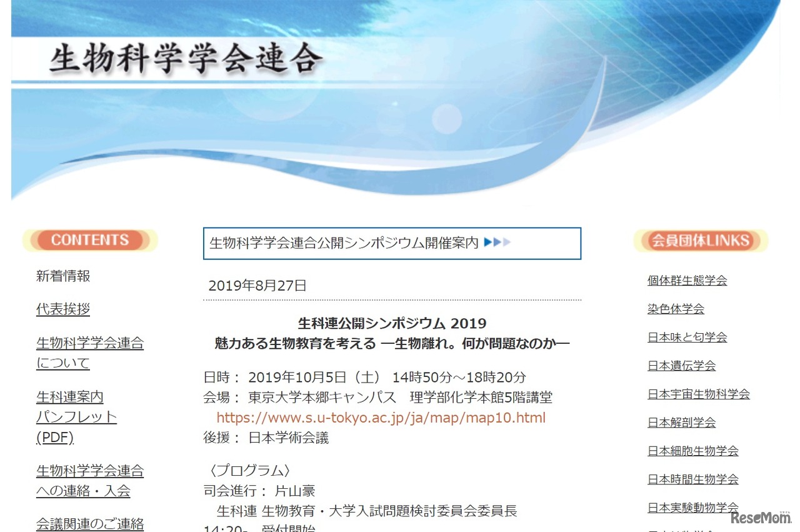Visit 日本遺伝学会 site
Image resolution: width=800 pixels, height=532 pixels.
point(681,365)
